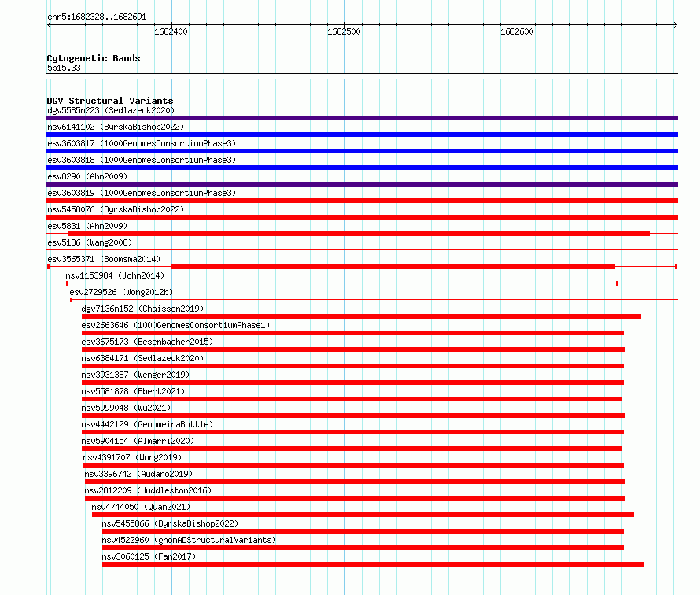The height and width of the screenshot is (595, 700).
Task: Click ruler position 1682600
Action: 517,31
